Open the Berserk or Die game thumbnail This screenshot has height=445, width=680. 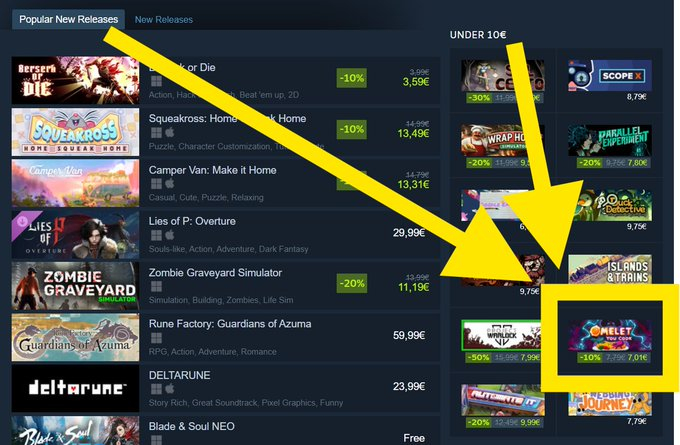pyautogui.click(x=75, y=80)
